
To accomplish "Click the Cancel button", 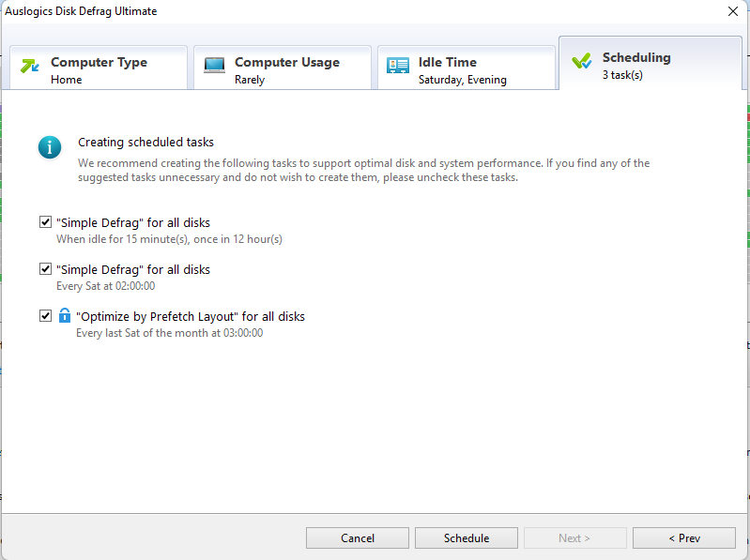I will coord(358,538).
